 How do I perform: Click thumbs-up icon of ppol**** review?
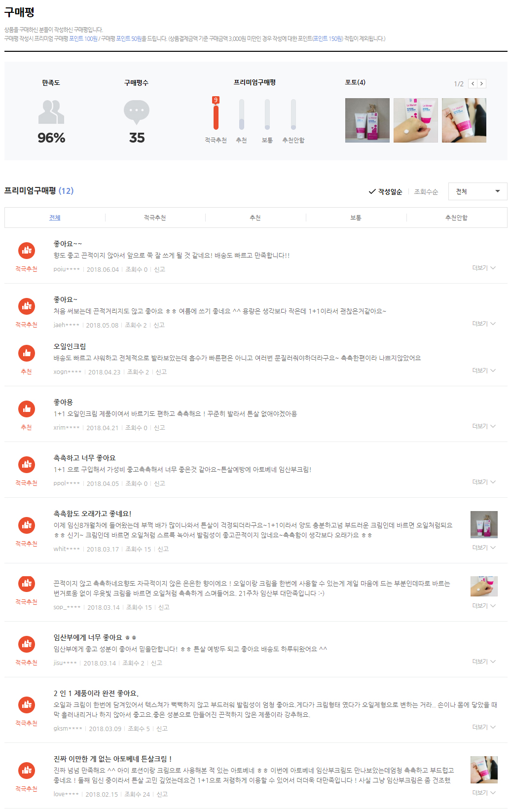[27, 465]
